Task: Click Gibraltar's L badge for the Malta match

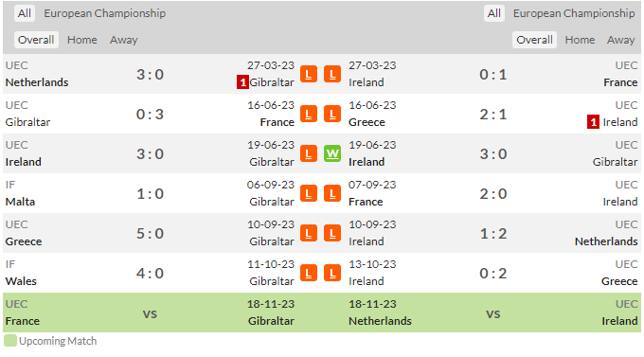Action: 309,193
